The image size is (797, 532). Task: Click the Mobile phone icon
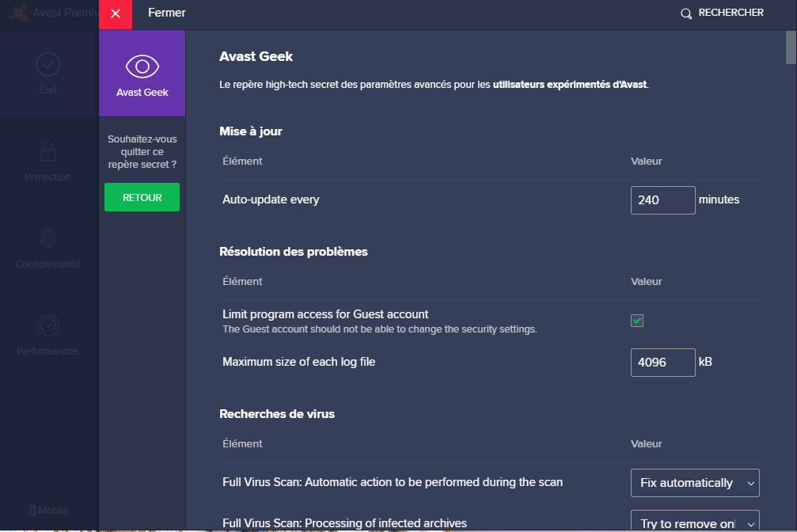click(x=32, y=511)
